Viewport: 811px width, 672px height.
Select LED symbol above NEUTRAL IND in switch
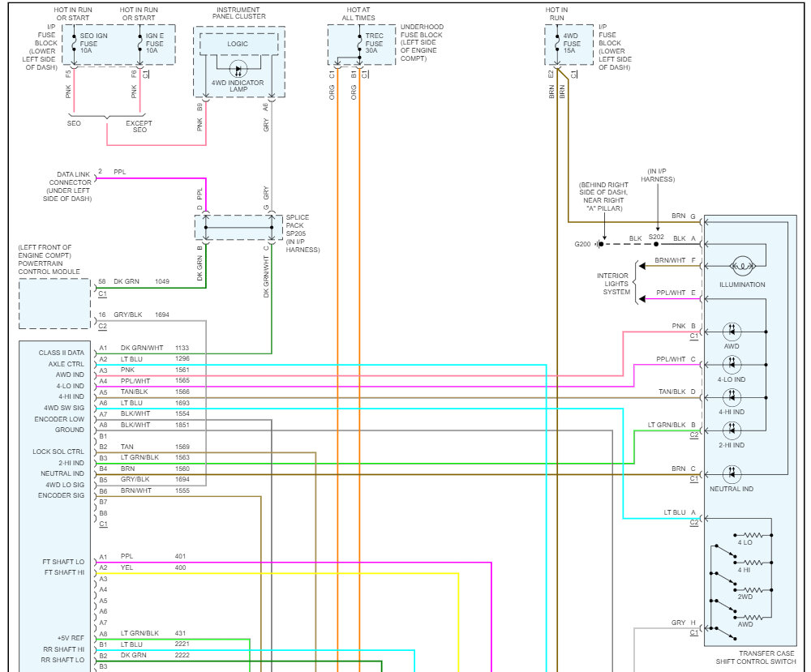pos(732,474)
